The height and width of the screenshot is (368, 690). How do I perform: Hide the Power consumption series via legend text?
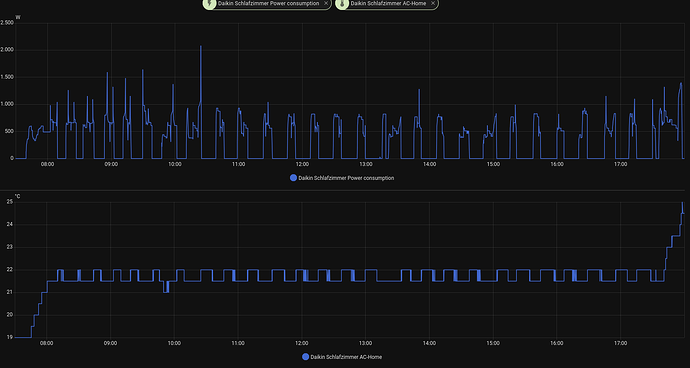point(346,178)
